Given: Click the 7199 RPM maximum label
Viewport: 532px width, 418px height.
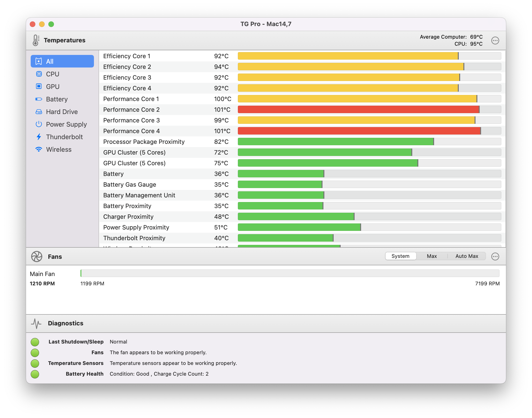Looking at the screenshot, I should pyautogui.click(x=487, y=283).
